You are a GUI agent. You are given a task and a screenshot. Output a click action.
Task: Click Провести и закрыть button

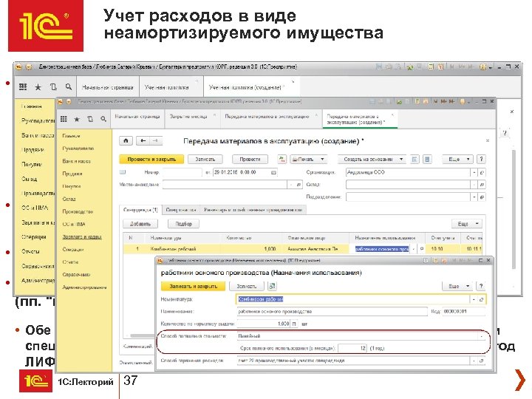tap(151, 159)
